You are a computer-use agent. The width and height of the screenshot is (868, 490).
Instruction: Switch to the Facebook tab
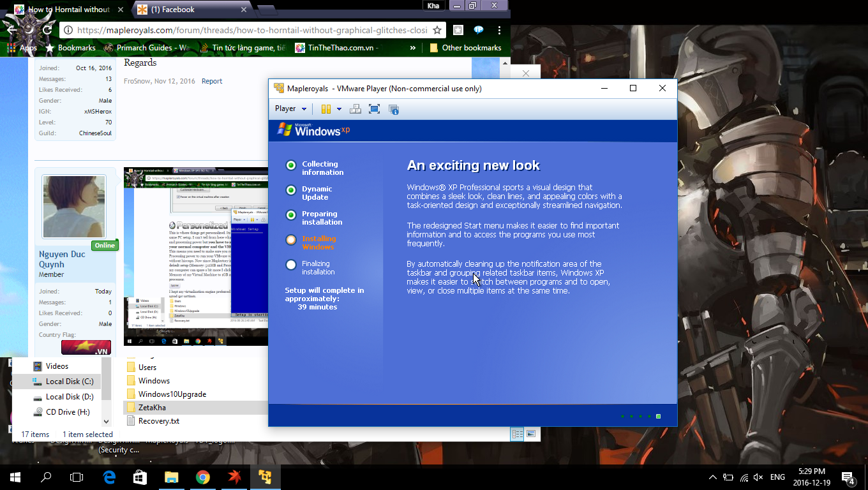point(191,10)
